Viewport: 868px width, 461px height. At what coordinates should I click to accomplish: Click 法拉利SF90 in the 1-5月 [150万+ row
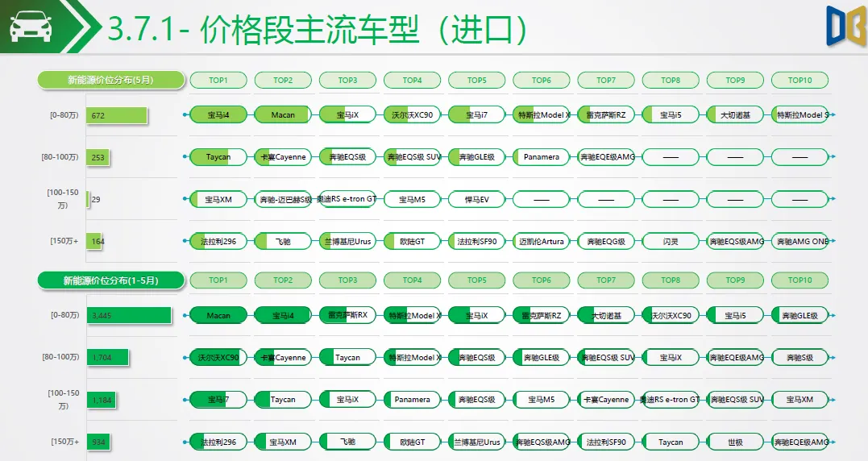606,442
